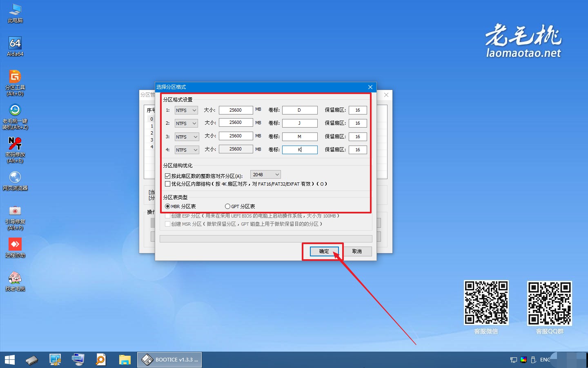Screen dimensions: 588x368
Task: Open 密码修改 (Alt+E) desktop icon
Action: (15, 150)
